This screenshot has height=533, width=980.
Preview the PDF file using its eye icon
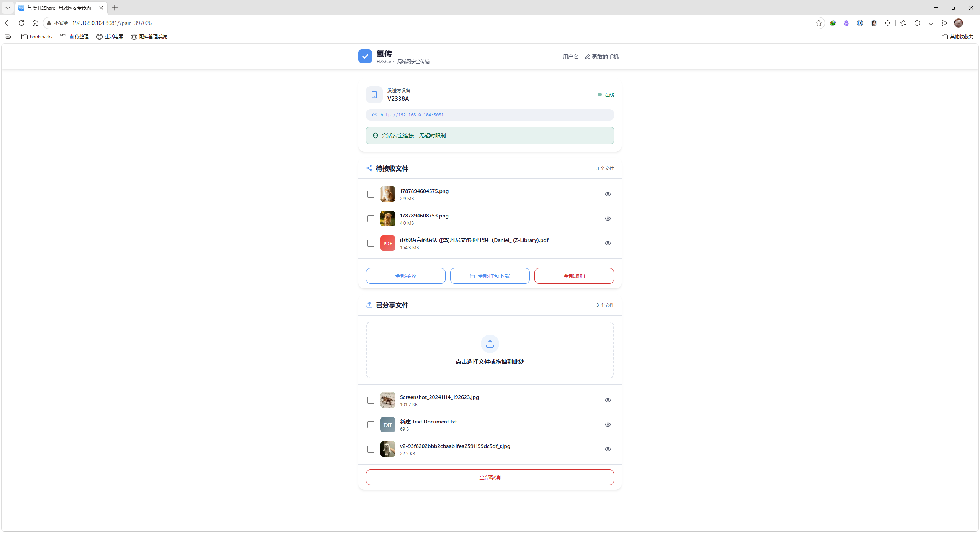608,243
